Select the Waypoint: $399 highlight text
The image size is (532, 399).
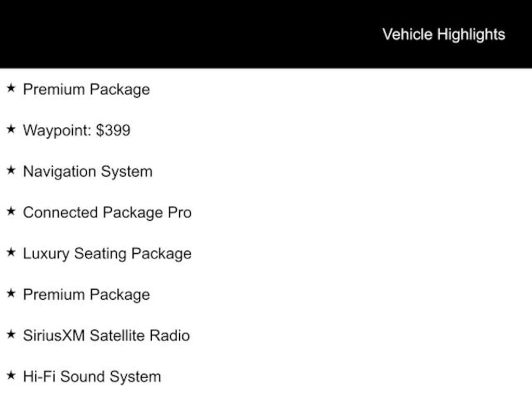(77, 130)
